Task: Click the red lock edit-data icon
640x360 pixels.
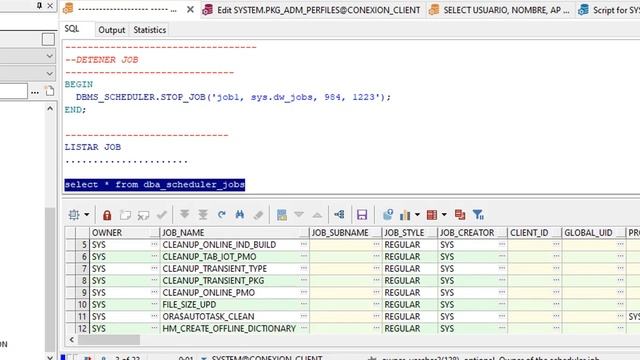Action: 107,215
